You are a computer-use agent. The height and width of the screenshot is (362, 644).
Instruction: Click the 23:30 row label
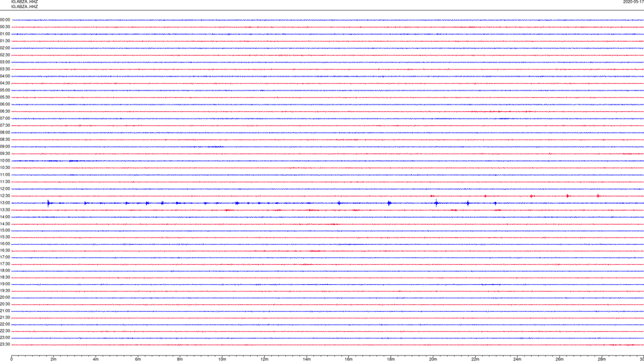(5, 345)
